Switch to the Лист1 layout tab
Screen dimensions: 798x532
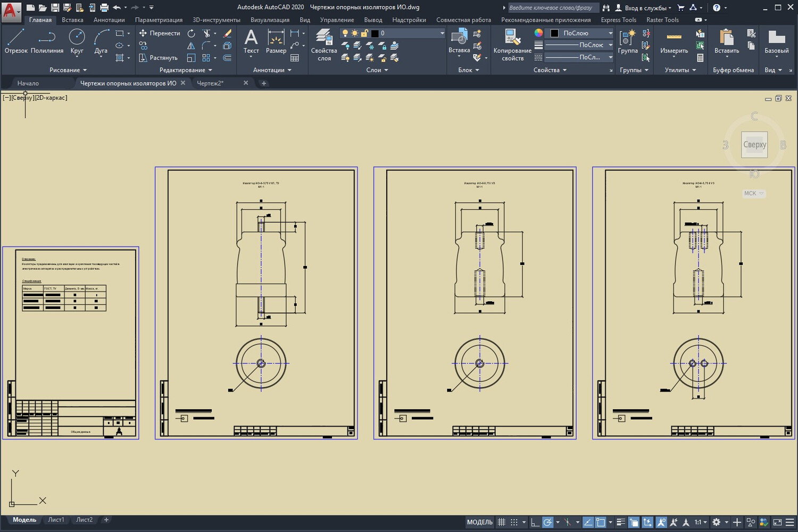56,520
